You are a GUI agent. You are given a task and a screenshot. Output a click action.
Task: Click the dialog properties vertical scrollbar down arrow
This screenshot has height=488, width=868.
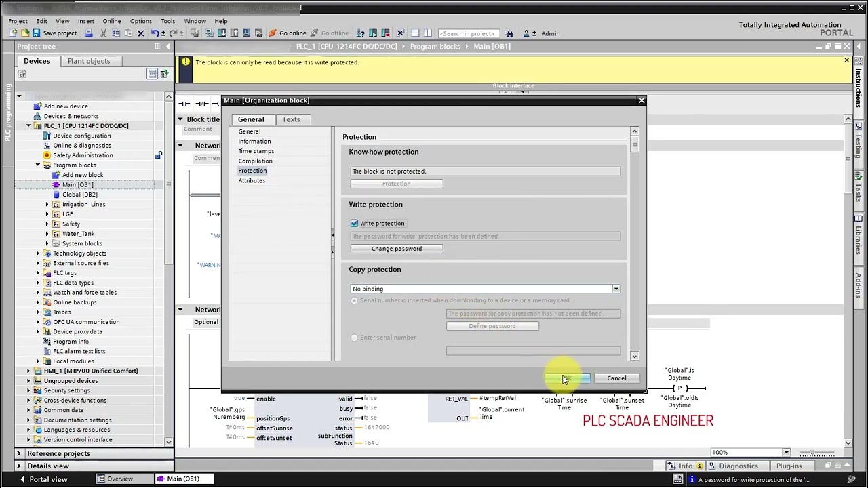pyautogui.click(x=635, y=357)
